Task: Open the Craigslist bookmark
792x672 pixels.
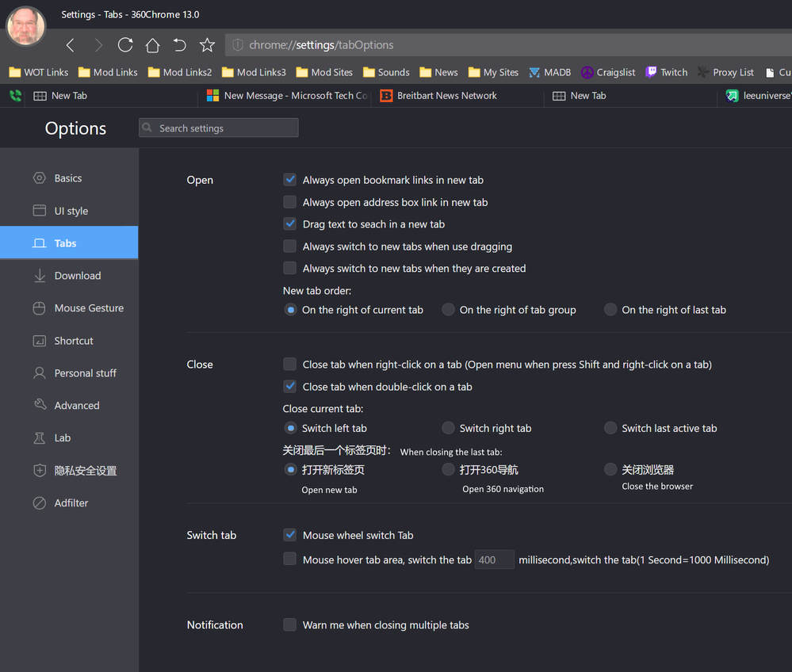Action: (608, 72)
